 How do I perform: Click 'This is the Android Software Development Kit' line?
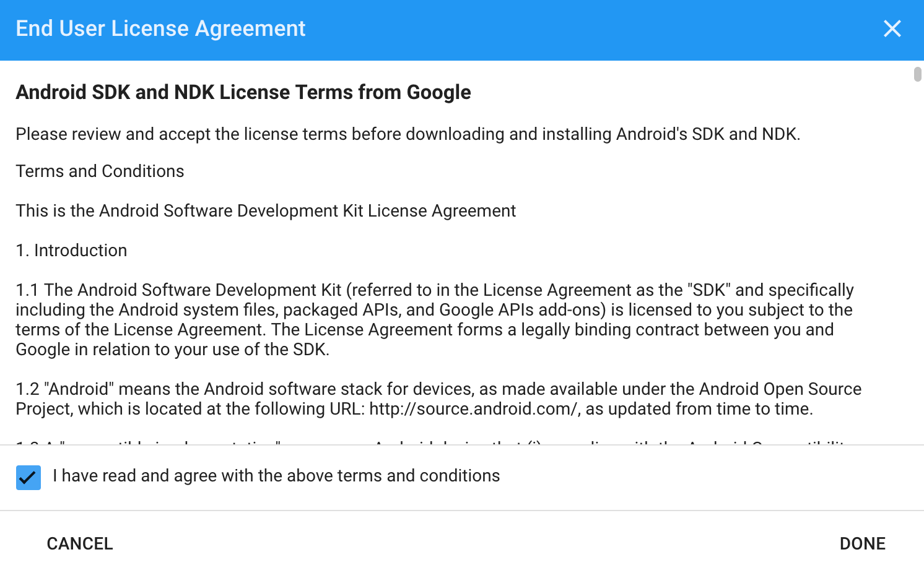pyautogui.click(x=266, y=210)
